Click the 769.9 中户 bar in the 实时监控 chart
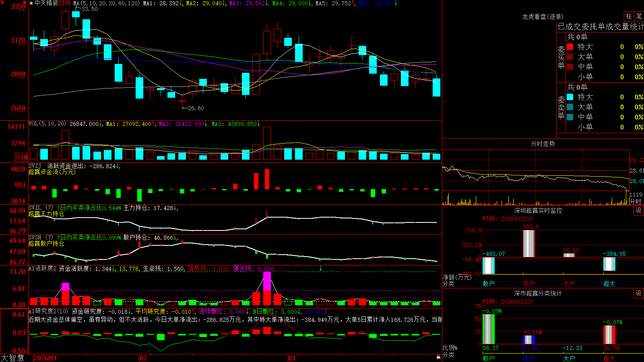Viewport: 644px width, 362px height. [529, 244]
